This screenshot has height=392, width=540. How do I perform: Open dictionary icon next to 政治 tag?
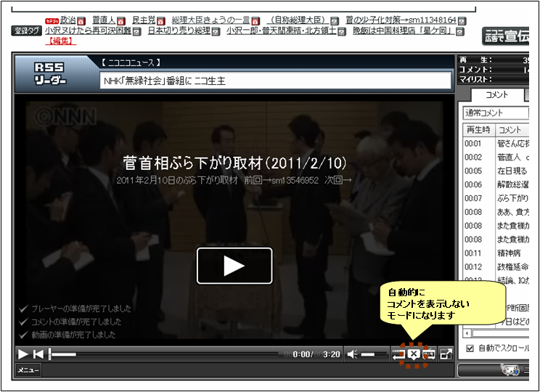[x=81, y=21]
